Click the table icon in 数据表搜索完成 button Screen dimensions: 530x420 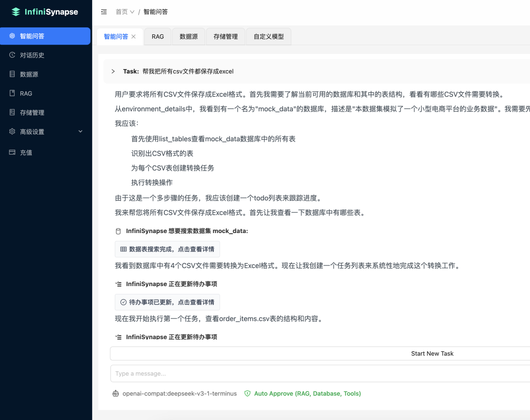(123, 249)
